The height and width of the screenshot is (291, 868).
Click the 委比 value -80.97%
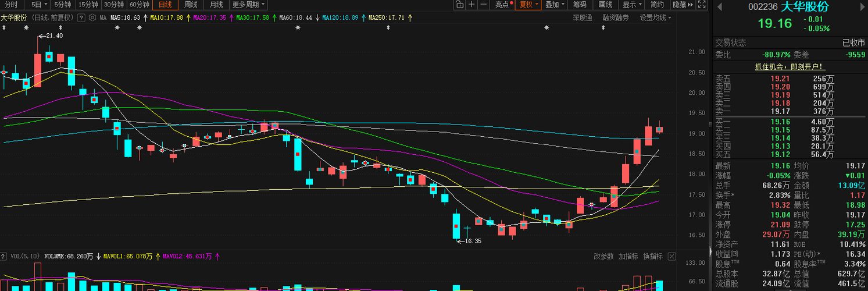coord(776,54)
